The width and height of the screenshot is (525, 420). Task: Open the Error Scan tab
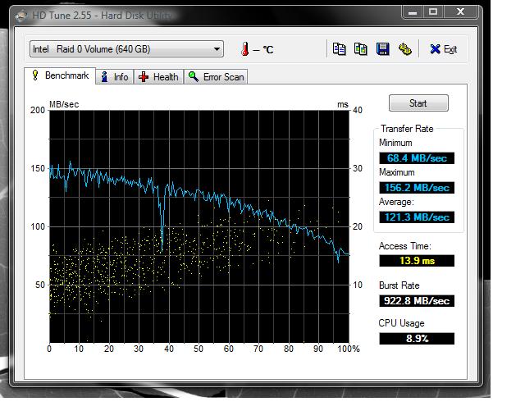click(216, 77)
